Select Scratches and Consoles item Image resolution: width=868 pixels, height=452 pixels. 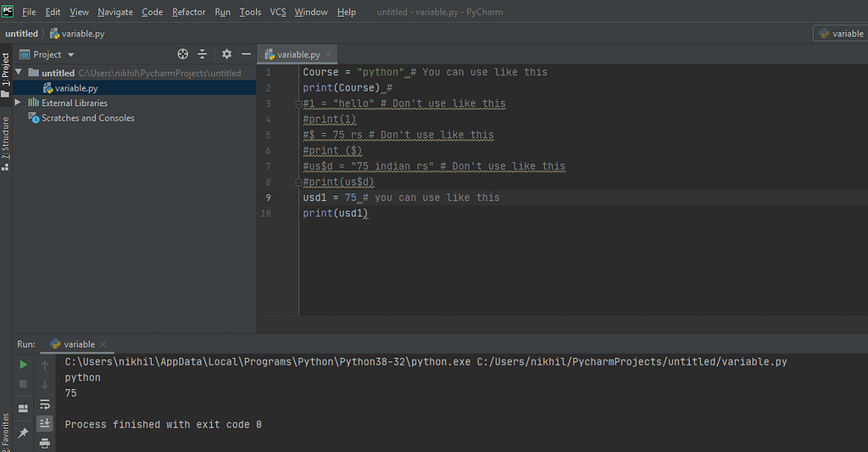pyautogui.click(x=87, y=118)
